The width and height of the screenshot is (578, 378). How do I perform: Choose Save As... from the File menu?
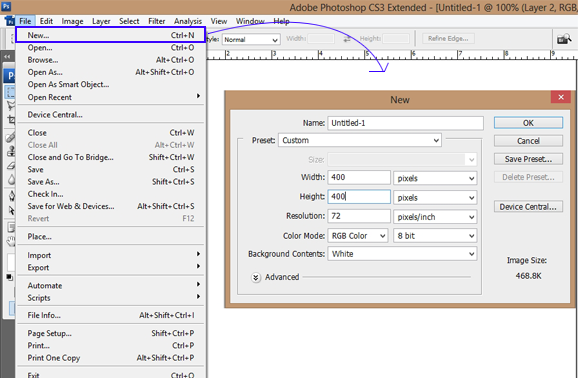(x=111, y=182)
